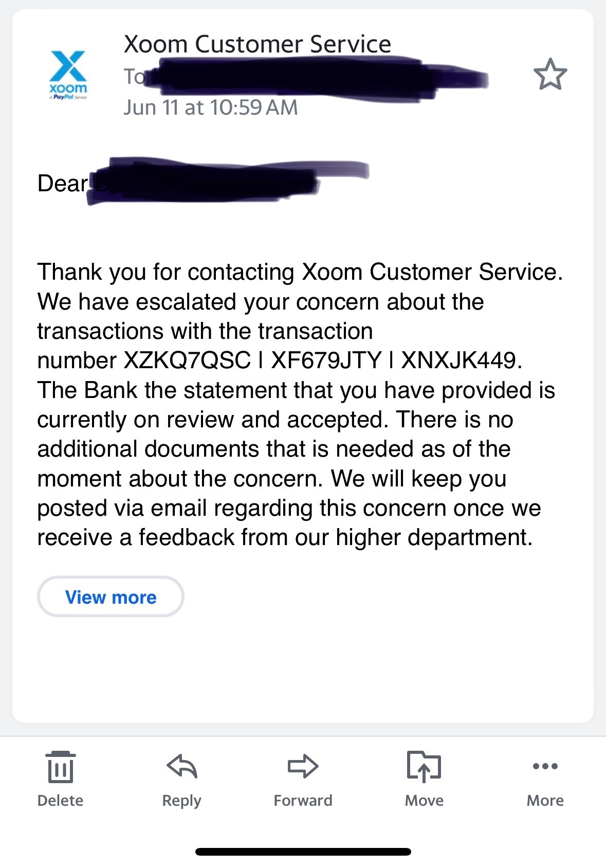Open More options three-dot icon
Image resolution: width=606 pixels, height=868 pixels.
[545, 766]
